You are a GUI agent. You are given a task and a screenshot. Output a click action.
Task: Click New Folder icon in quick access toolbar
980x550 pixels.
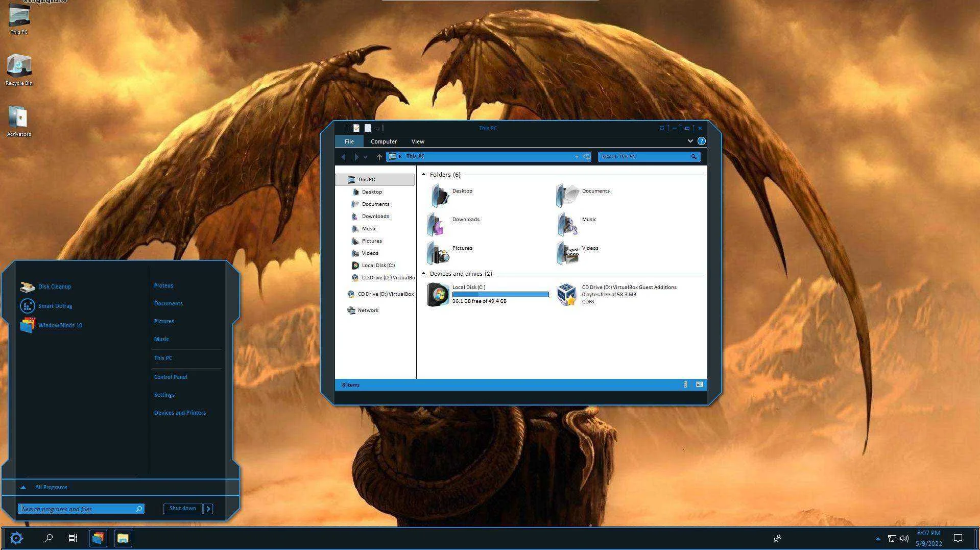(x=367, y=128)
